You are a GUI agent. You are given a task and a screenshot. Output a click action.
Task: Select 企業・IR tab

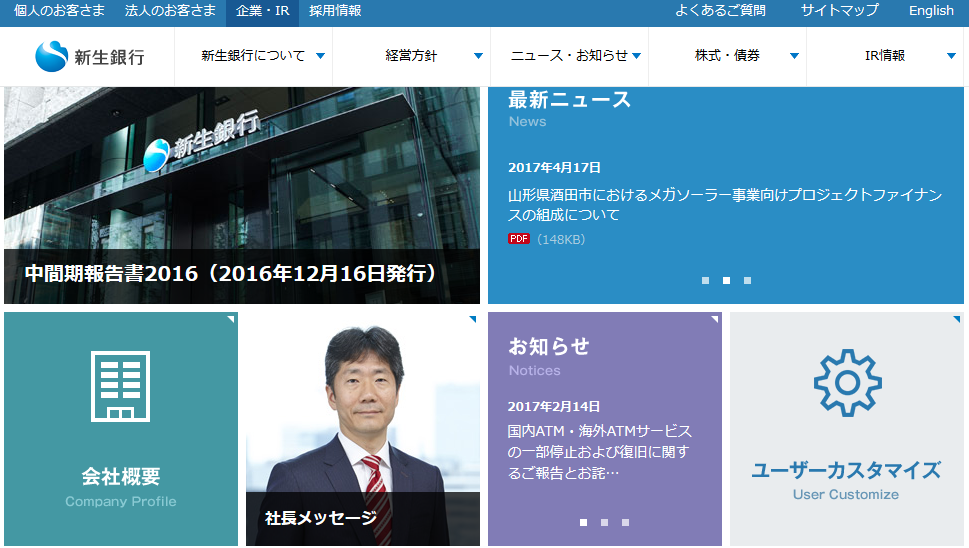[263, 11]
